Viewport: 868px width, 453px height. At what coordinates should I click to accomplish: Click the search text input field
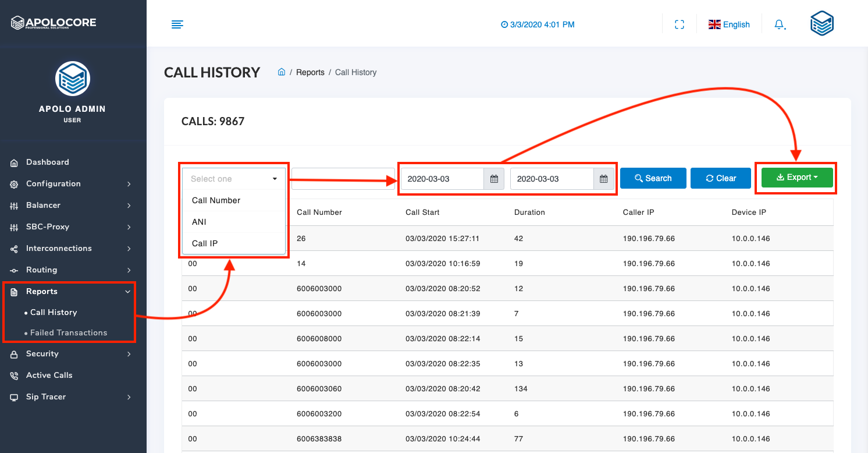click(343, 179)
